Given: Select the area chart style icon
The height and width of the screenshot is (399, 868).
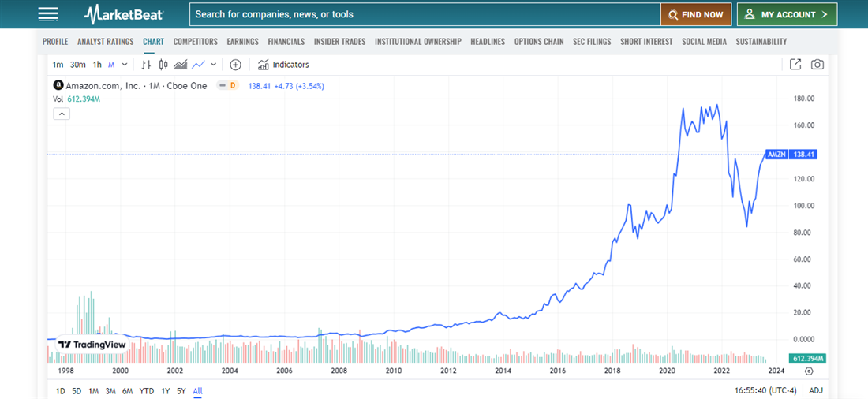Looking at the screenshot, I should click(181, 65).
